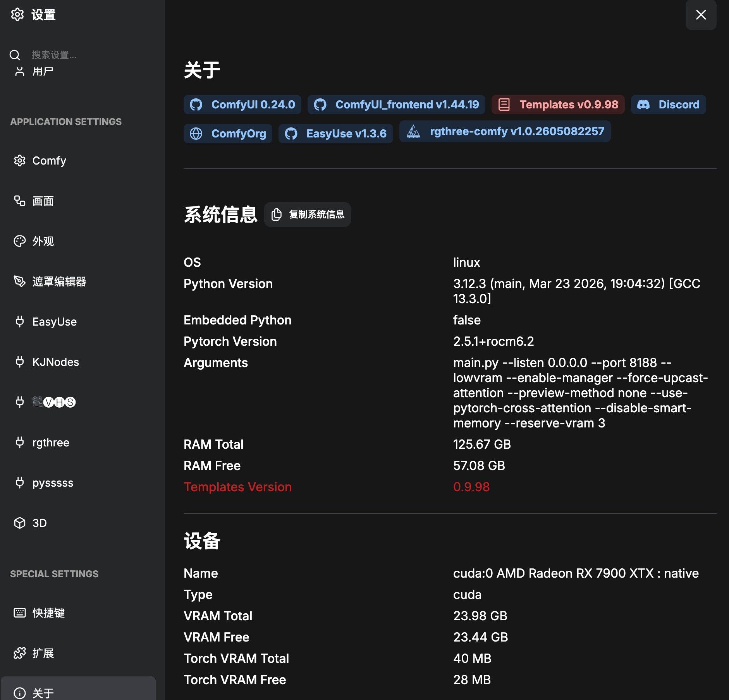The width and height of the screenshot is (729, 700).
Task: Click the keyboard icon for 快捷键
Action: tap(19, 612)
